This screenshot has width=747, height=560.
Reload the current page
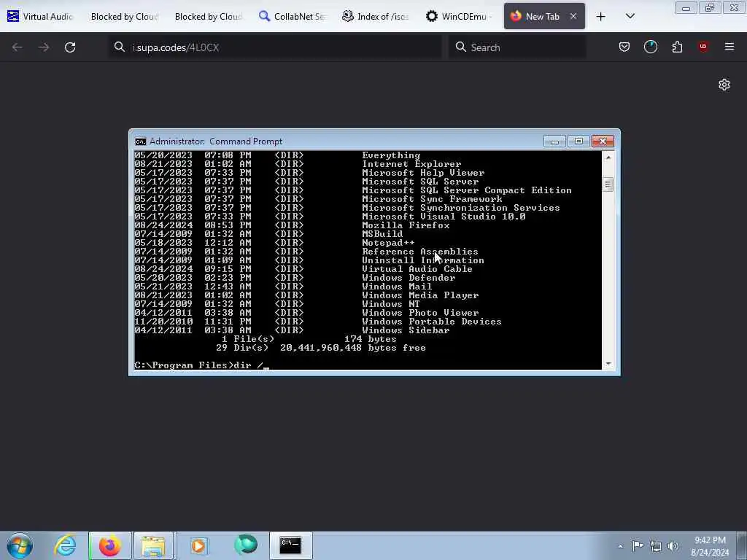point(70,47)
